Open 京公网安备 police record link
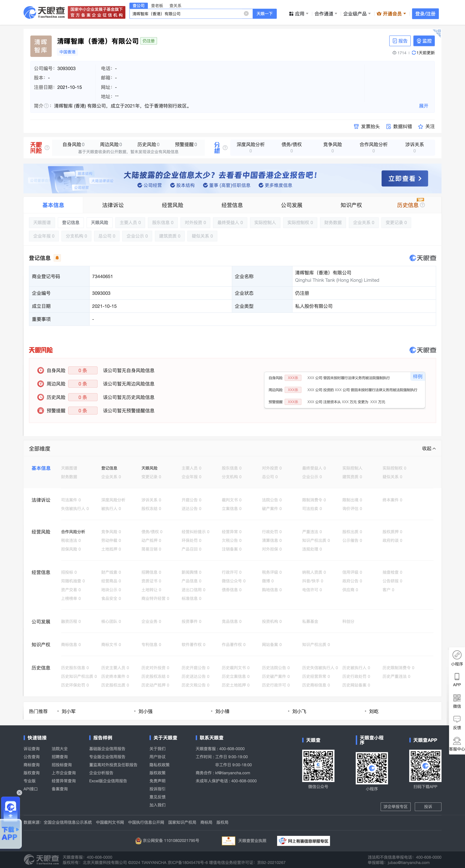 coord(167,840)
